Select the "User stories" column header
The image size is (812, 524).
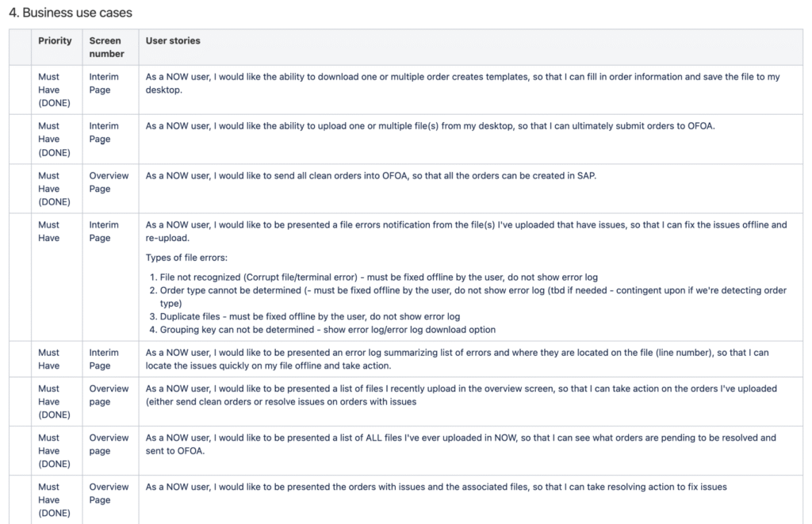click(x=173, y=40)
